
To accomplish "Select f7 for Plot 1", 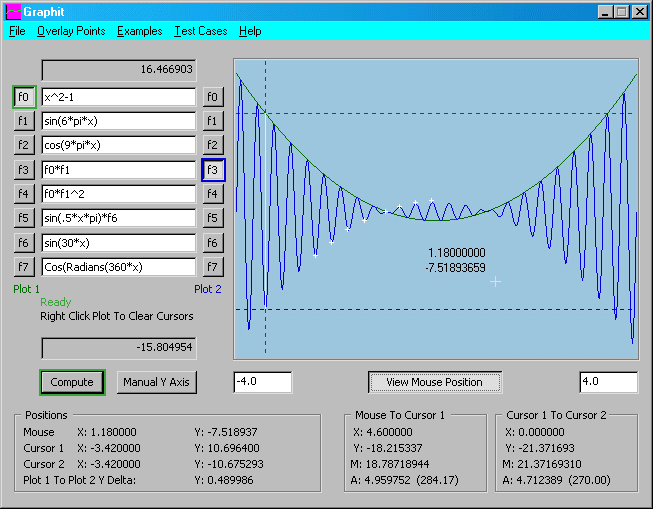I will (x=24, y=267).
